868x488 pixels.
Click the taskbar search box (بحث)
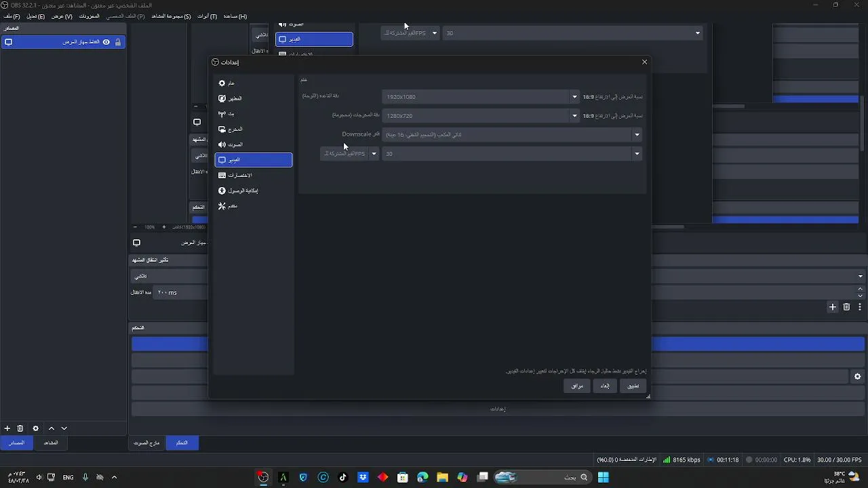tap(542, 477)
